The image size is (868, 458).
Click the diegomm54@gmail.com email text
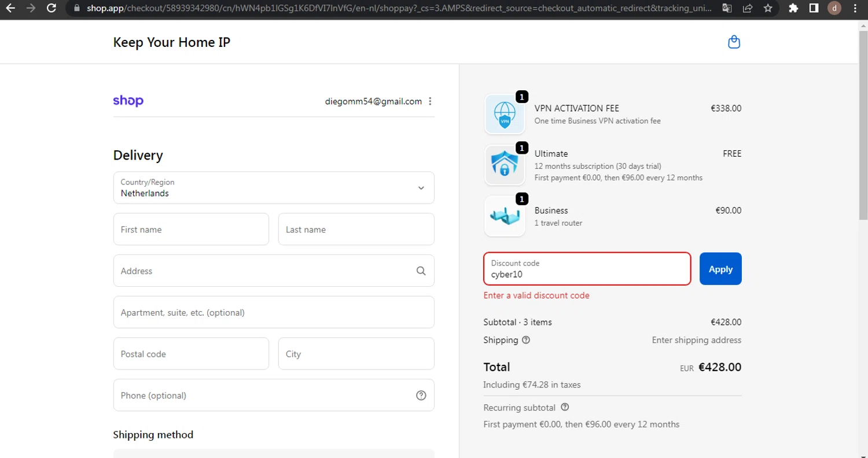click(x=373, y=101)
